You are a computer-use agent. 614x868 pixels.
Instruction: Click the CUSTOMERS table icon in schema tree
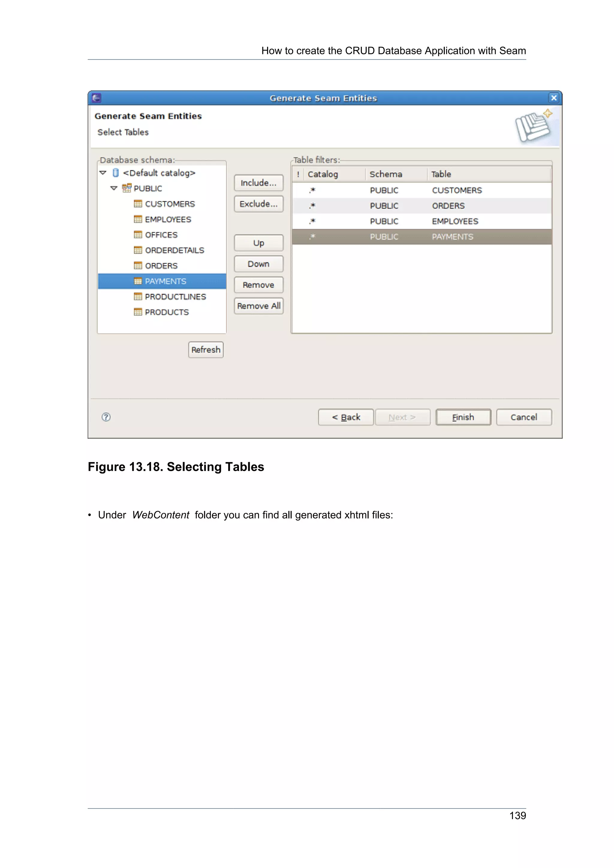tap(138, 204)
